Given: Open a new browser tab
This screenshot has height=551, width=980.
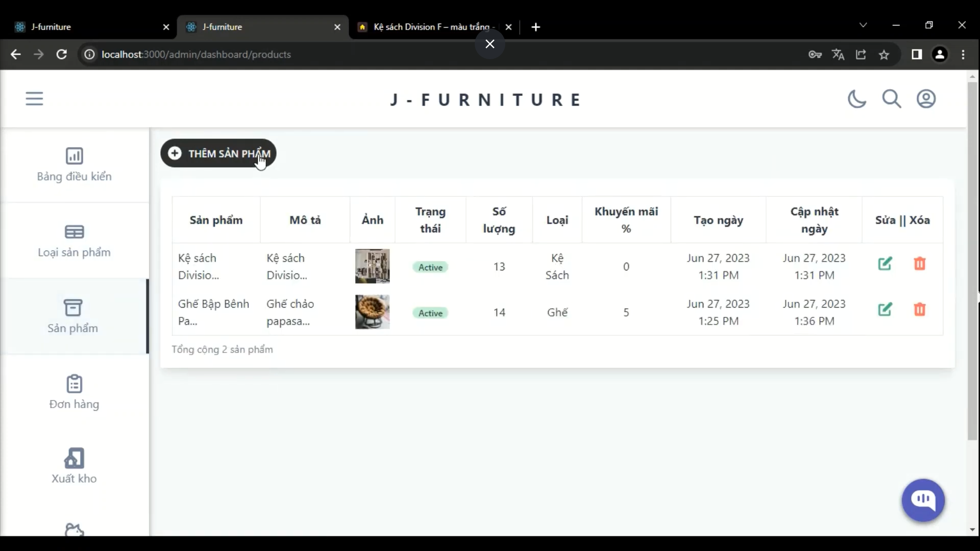Looking at the screenshot, I should [x=535, y=27].
